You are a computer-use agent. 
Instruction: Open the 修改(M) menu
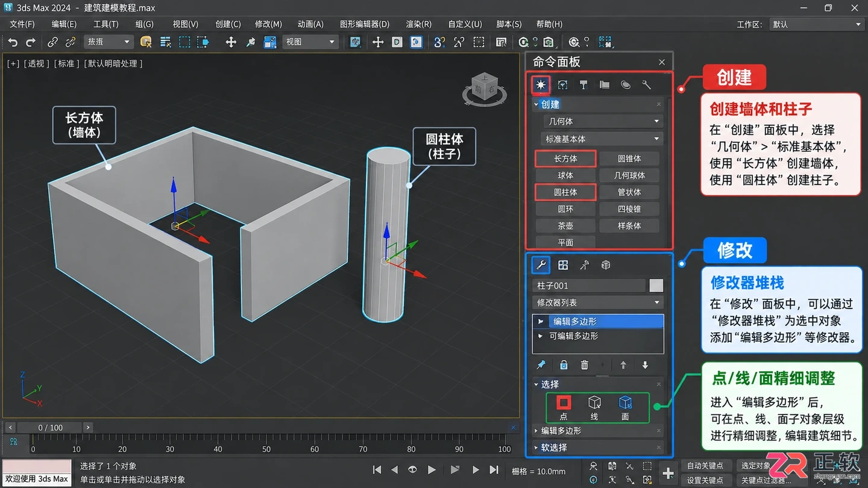tap(268, 24)
